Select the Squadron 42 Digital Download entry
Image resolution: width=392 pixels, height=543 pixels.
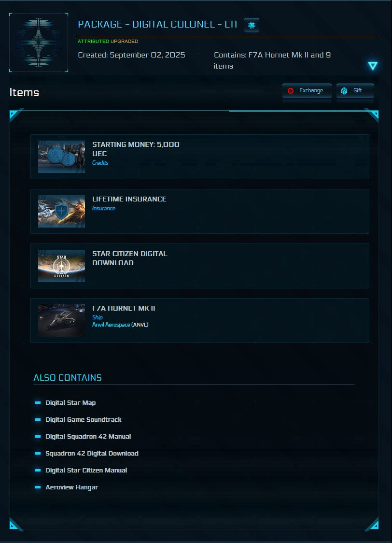tap(92, 454)
